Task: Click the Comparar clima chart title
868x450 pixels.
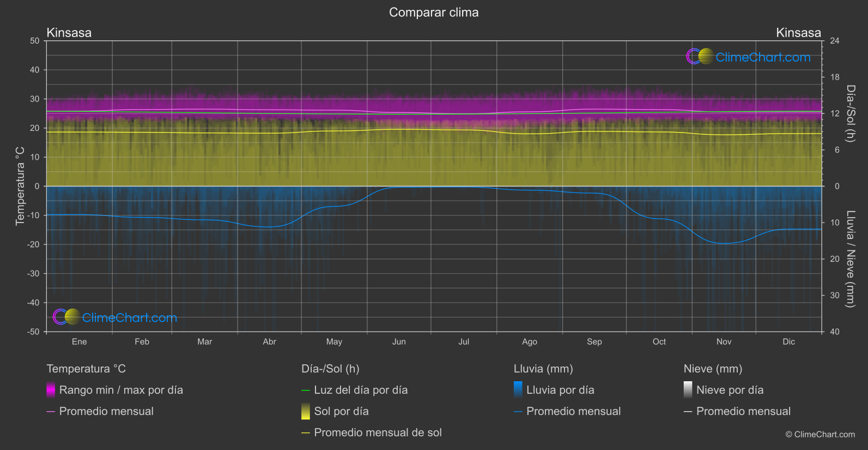Action: pyautogui.click(x=434, y=13)
